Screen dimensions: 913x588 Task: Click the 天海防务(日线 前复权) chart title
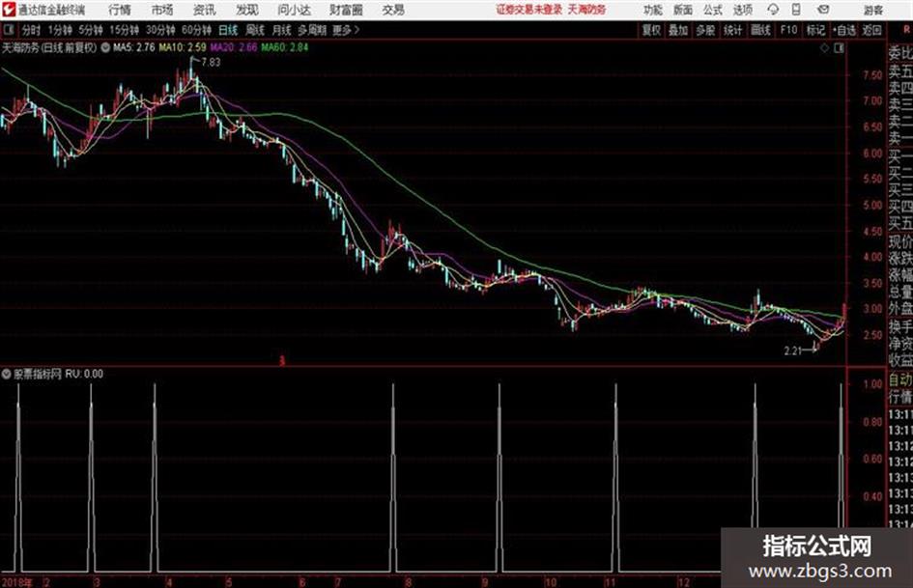click(49, 47)
